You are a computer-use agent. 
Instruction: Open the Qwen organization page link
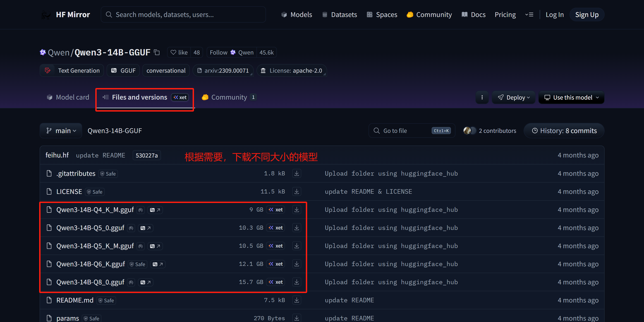pyautogui.click(x=58, y=52)
